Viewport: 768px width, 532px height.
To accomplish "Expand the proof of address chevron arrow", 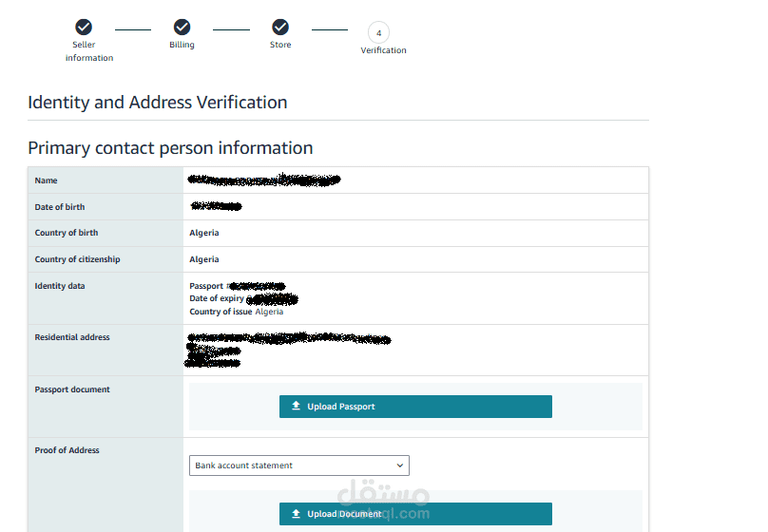I will (400, 465).
